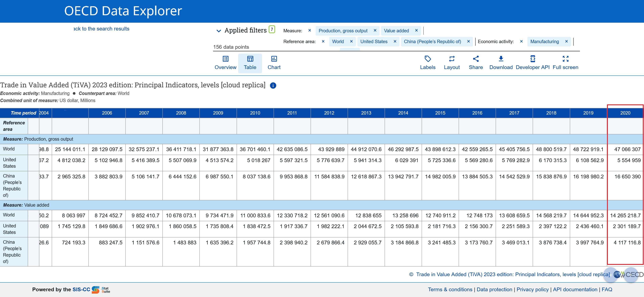Clear all Measure filters
The width and height of the screenshot is (644, 297).
pyautogui.click(x=310, y=30)
